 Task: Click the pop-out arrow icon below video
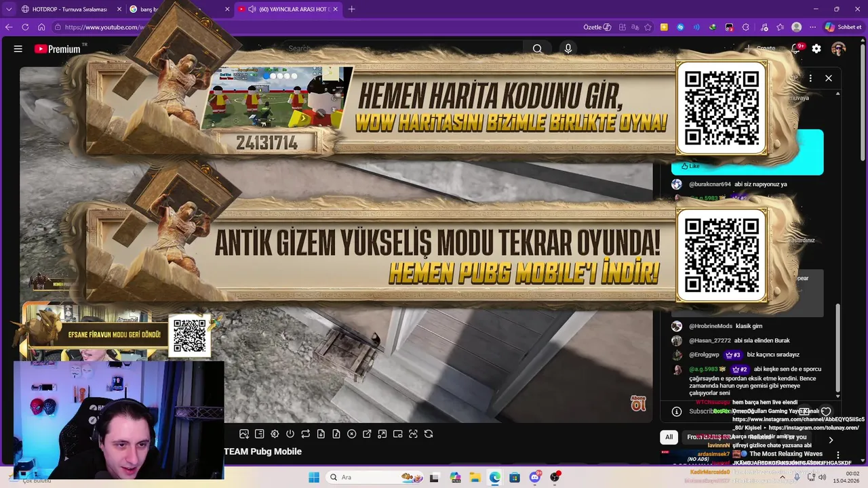pos(367,434)
